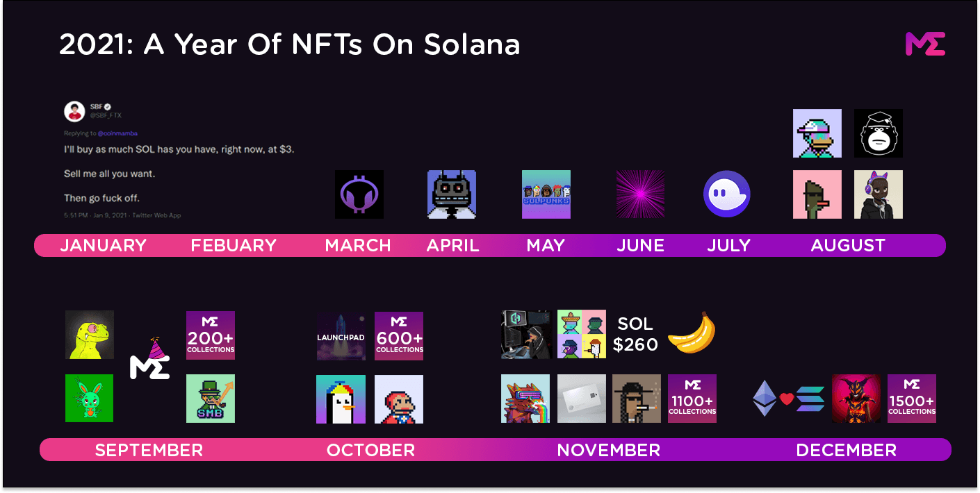Click the APRIL label on the timeline
The image size is (980, 493).
coord(452,245)
